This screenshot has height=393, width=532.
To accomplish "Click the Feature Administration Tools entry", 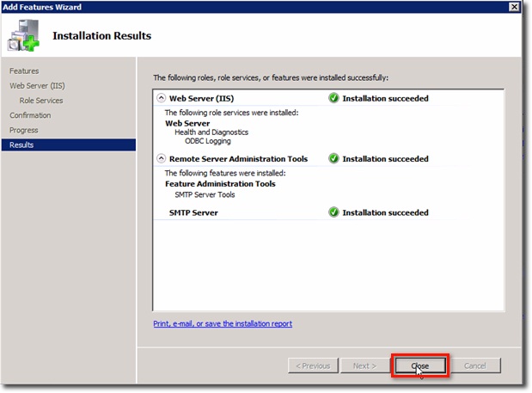I will click(x=220, y=184).
